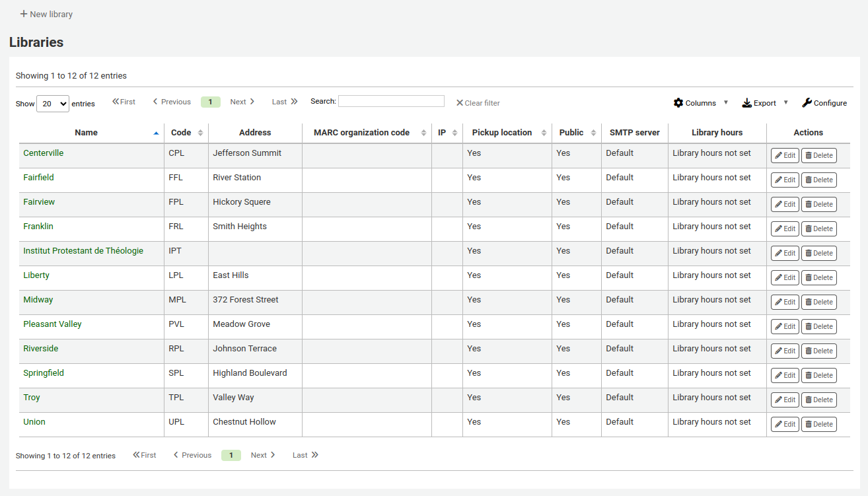Edit the Fairfield library

pos(785,180)
